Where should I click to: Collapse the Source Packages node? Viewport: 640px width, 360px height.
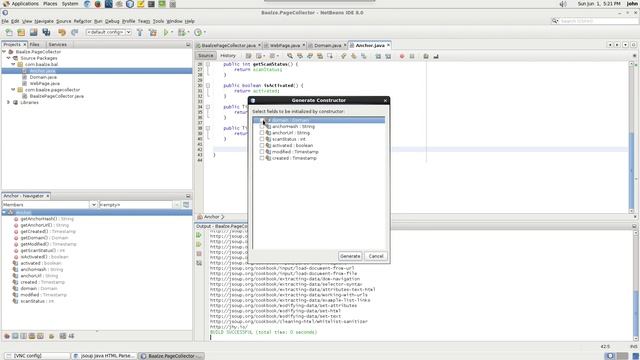pyautogui.click(x=9, y=58)
